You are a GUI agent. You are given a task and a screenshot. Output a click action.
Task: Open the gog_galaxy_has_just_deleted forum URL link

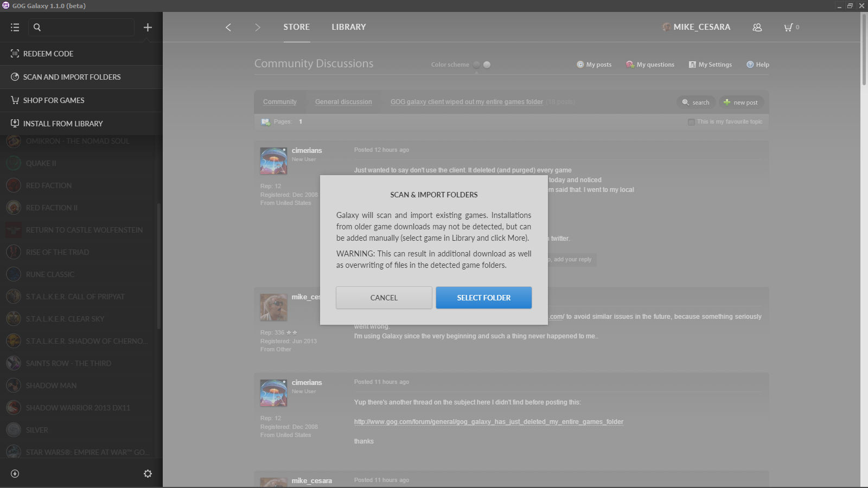[489, 422]
